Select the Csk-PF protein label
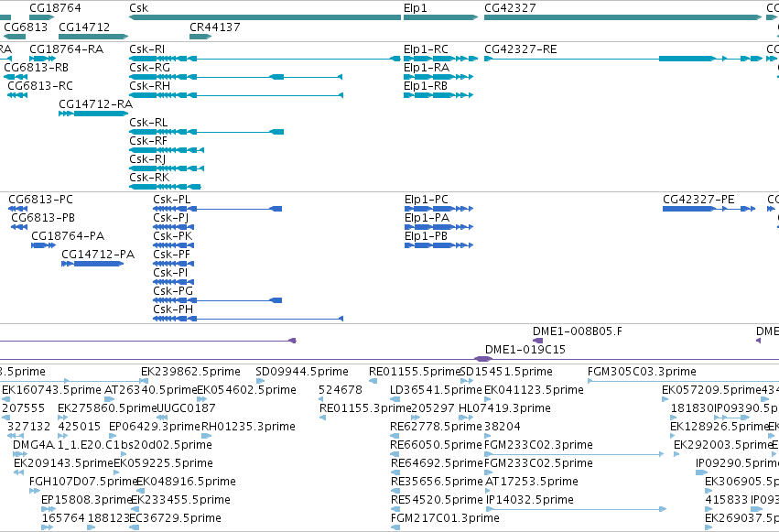Viewport: 779px width, 532px height. tap(171, 255)
